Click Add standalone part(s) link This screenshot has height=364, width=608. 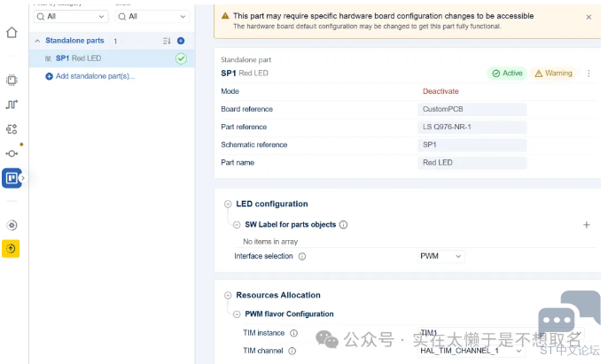click(x=94, y=76)
